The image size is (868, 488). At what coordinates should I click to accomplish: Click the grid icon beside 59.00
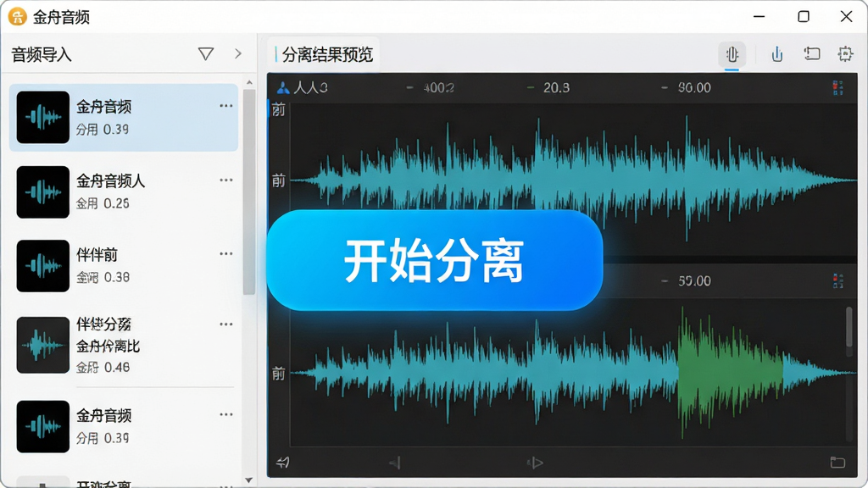(837, 281)
